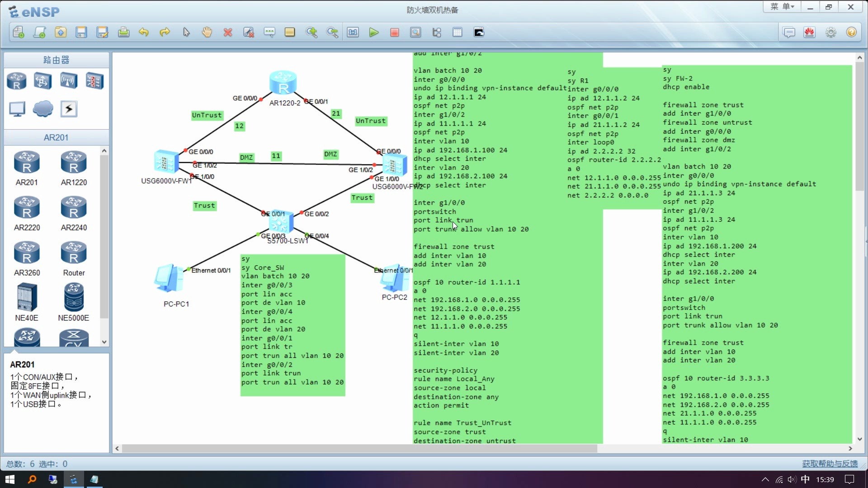Select the AR1220-2 router on canvas

(x=283, y=83)
